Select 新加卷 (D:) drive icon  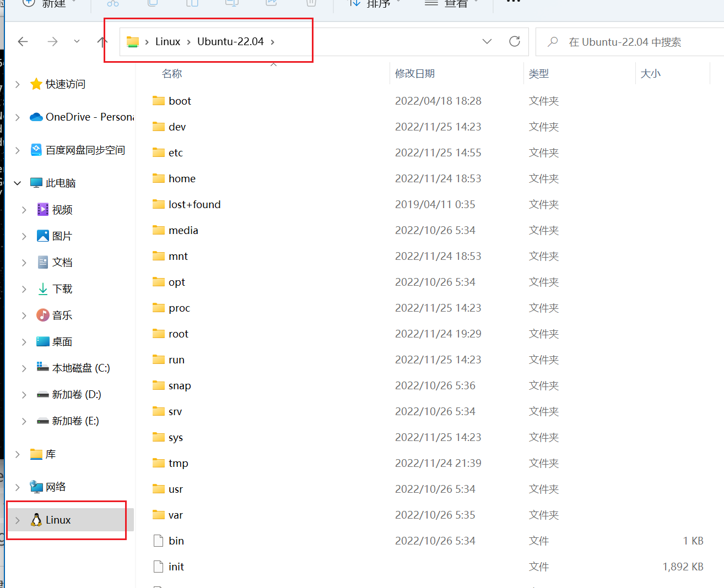pyautogui.click(x=43, y=394)
